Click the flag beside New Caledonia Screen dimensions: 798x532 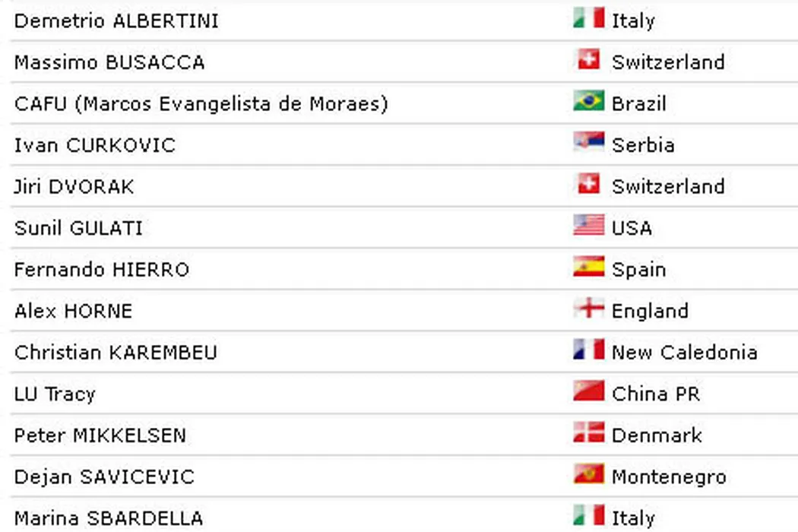coord(588,350)
